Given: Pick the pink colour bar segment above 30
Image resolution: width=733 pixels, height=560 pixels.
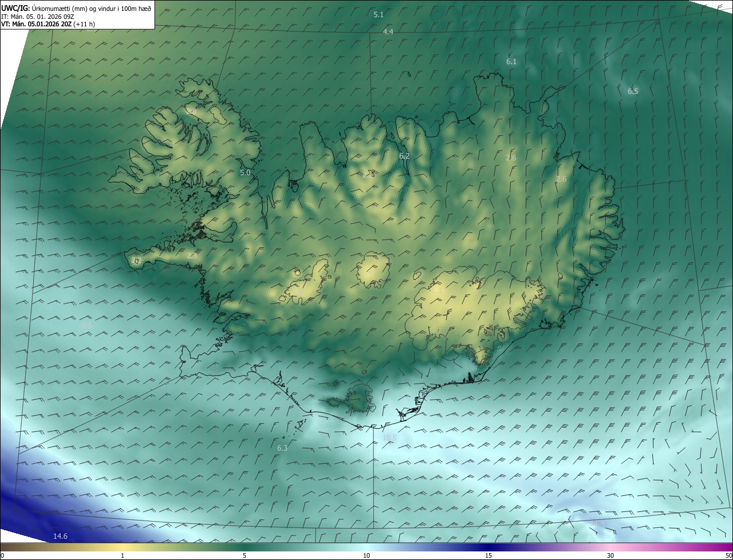Looking at the screenshot, I should pos(610,547).
